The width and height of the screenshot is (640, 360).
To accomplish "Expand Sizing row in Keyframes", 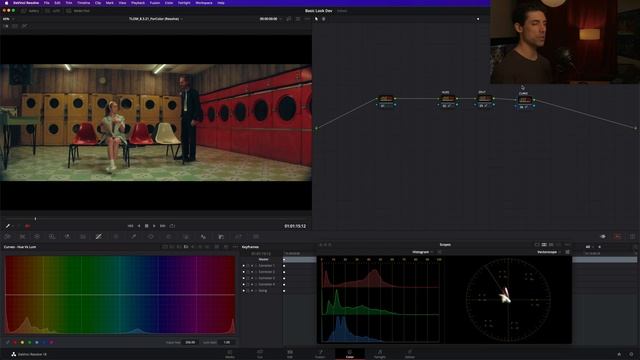I will click(x=256, y=291).
